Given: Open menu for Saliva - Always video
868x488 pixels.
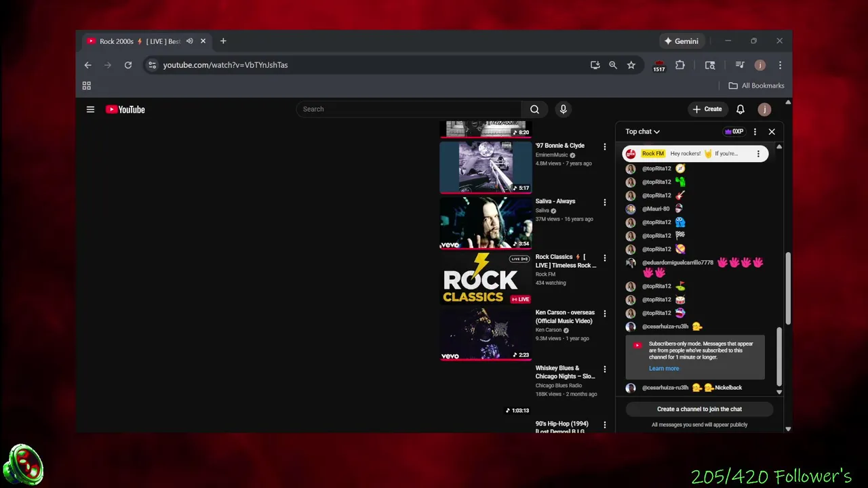Looking at the screenshot, I should point(605,202).
